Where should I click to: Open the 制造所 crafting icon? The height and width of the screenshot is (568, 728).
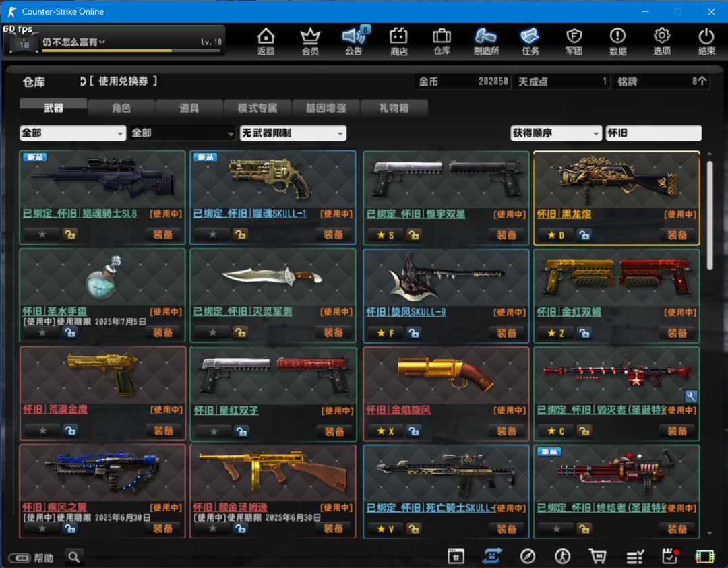pos(486,41)
